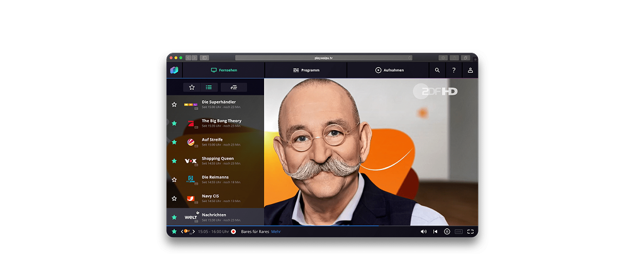
Task: Jump to start with the restart icon
Action: pos(435,232)
